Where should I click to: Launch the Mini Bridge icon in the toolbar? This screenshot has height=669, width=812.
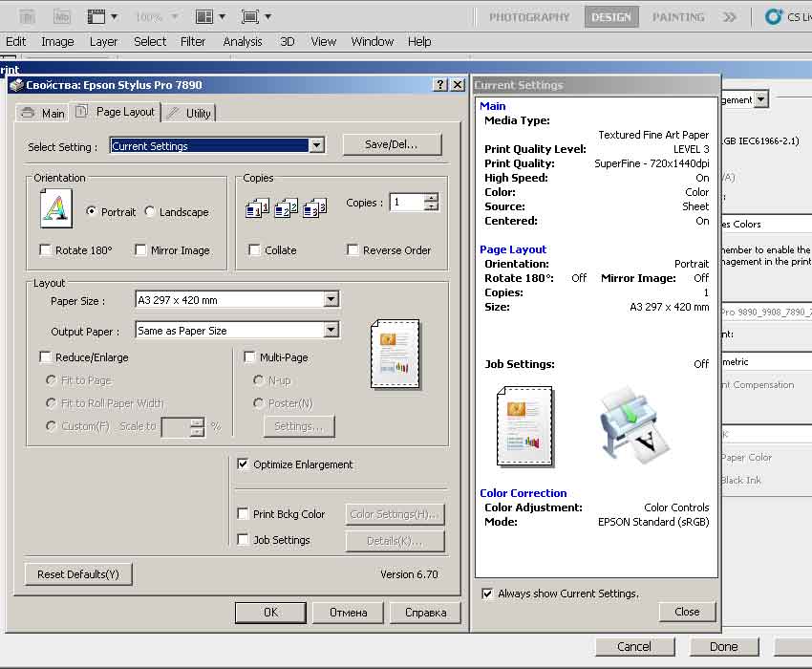[62, 17]
